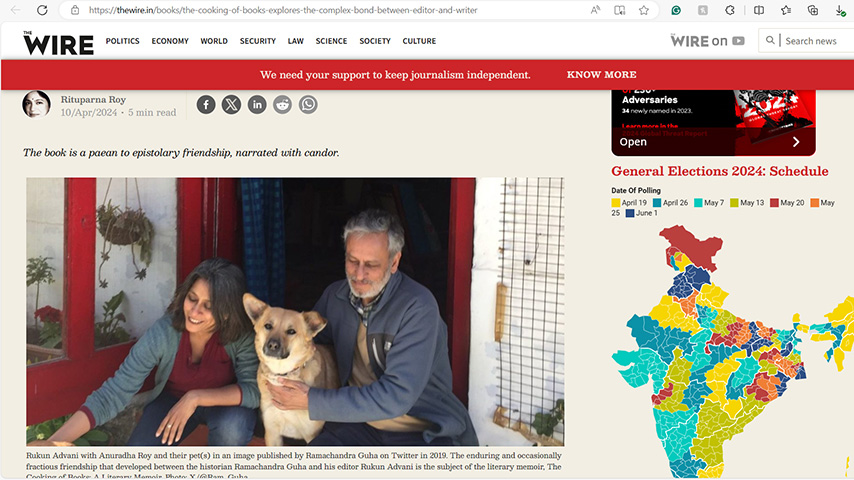The image size is (854, 480).
Task: Click the LinkedIn share icon
Action: coord(257,105)
